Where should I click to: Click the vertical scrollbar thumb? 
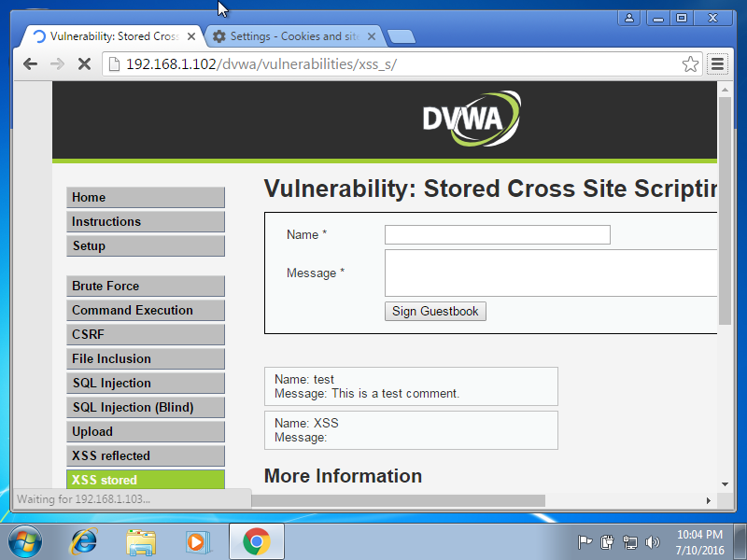pyautogui.click(x=725, y=211)
